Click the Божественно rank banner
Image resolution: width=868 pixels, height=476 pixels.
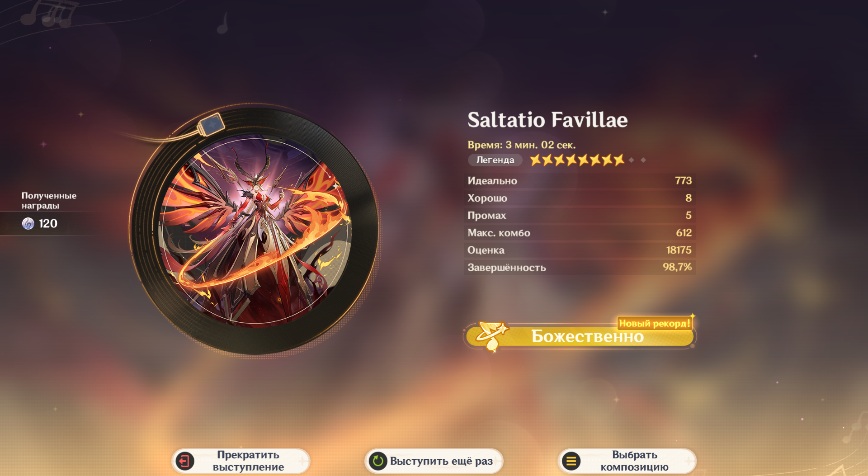(580, 336)
